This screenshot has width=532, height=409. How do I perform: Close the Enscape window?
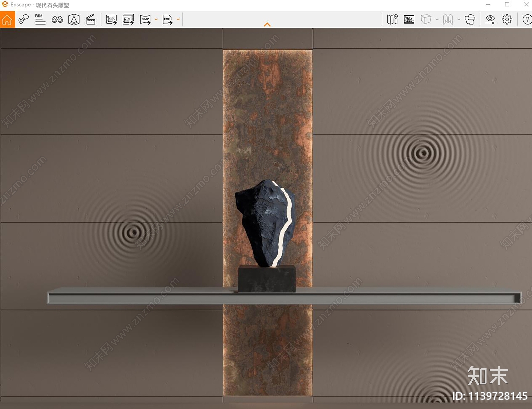pos(526,4)
